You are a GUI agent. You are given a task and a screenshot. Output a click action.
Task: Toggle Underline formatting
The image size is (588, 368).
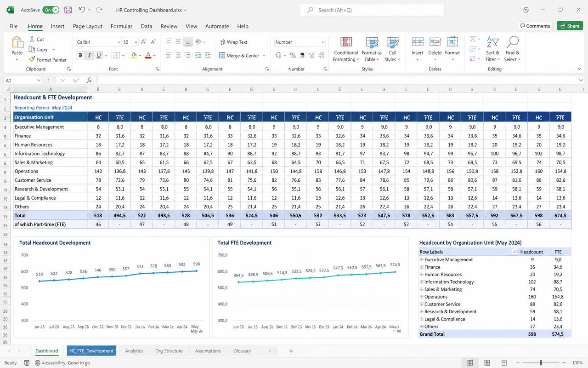pos(99,55)
